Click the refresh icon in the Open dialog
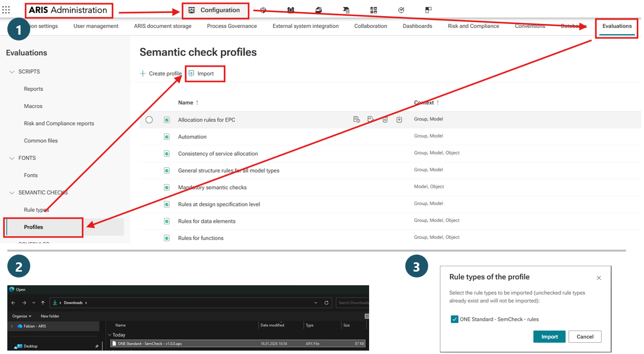The height and width of the screenshot is (354, 644). 326,303
